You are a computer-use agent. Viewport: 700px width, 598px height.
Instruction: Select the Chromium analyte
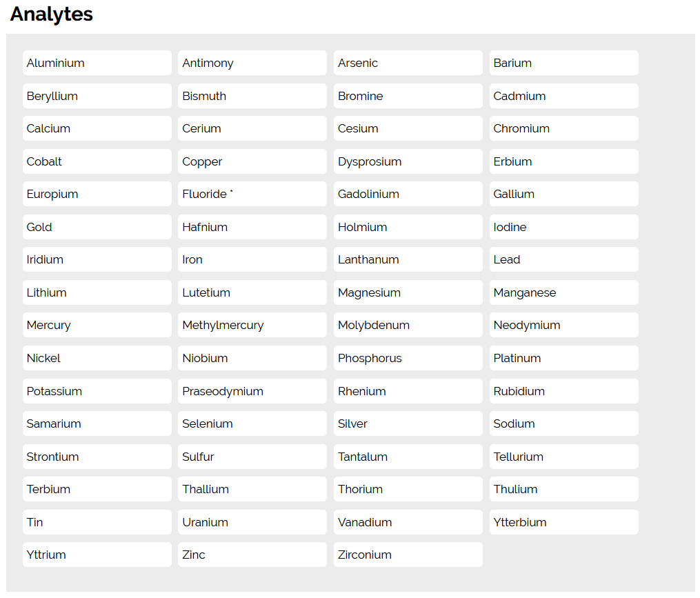coord(564,128)
